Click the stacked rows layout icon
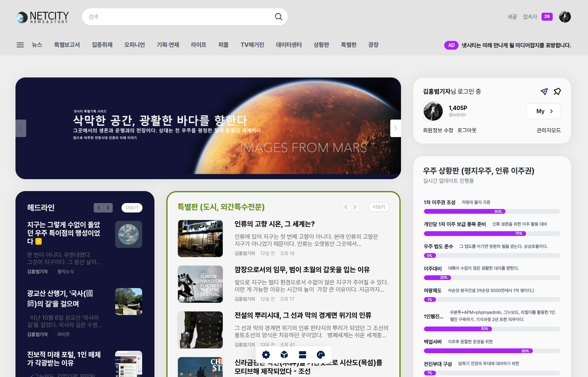Image resolution: width=588 pixels, height=377 pixels. click(303, 355)
